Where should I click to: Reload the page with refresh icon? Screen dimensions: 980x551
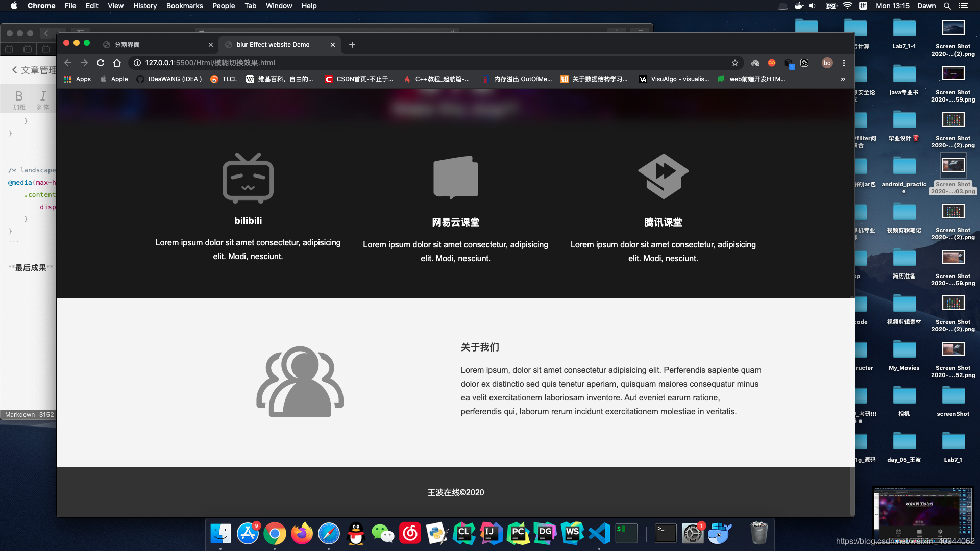click(101, 63)
